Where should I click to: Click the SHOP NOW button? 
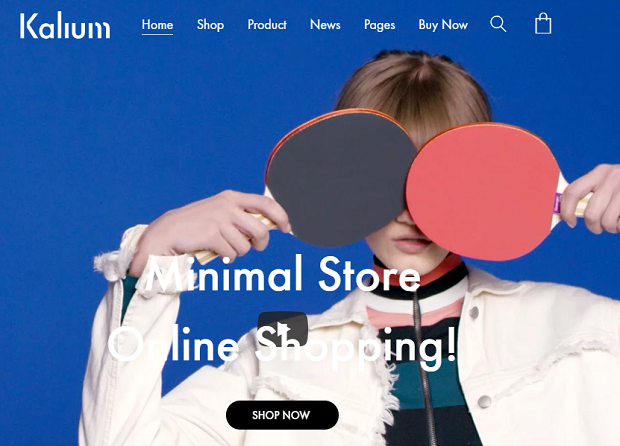(x=282, y=415)
